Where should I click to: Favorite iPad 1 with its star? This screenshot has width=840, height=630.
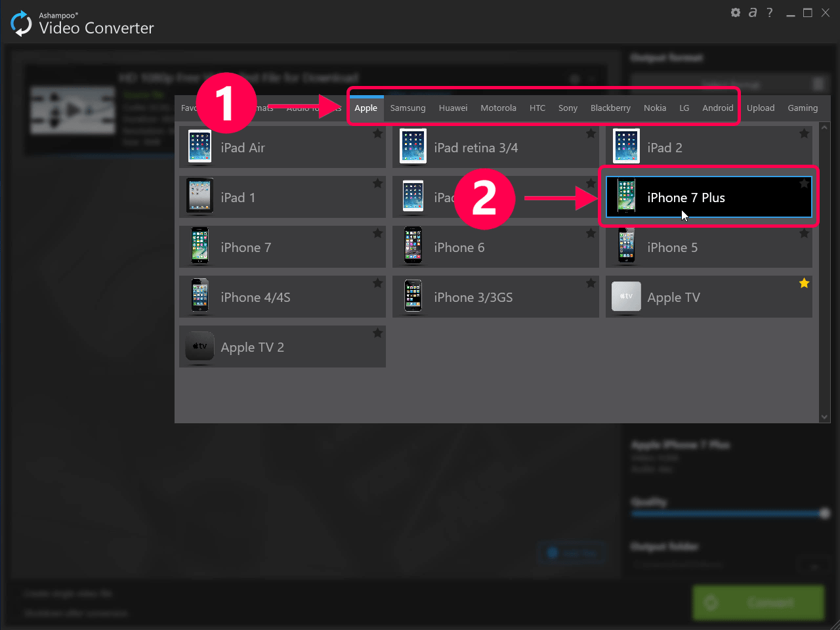tap(377, 184)
